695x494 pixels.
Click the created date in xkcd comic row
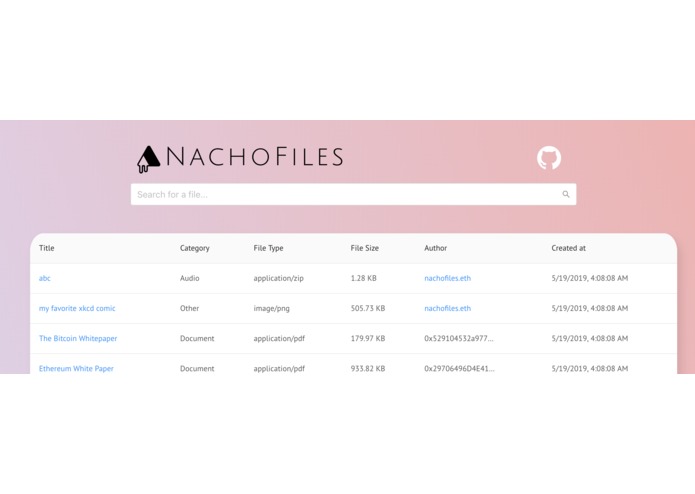point(590,308)
